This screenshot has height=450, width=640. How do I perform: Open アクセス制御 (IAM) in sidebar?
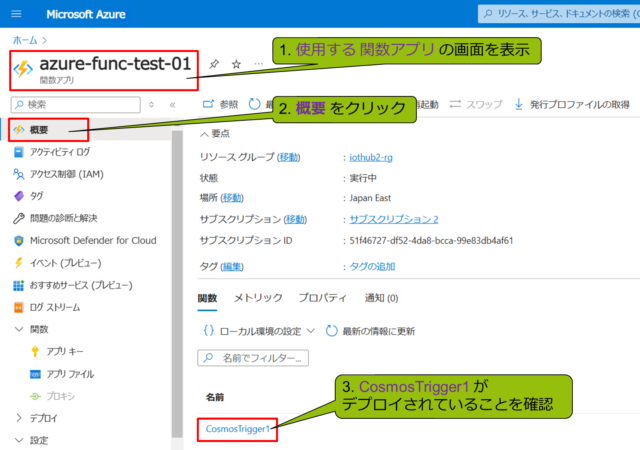(58, 174)
